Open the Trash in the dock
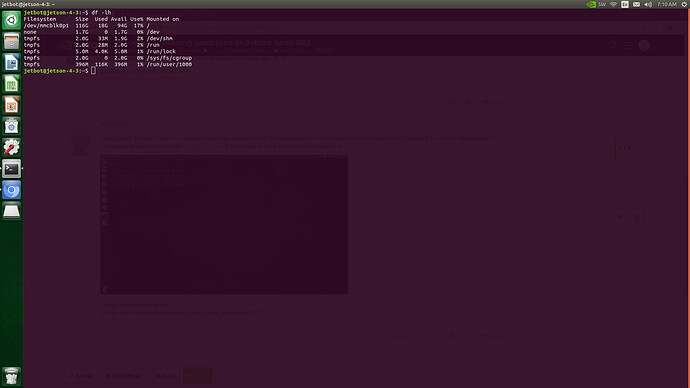The width and height of the screenshot is (690, 388). pyautogui.click(x=11, y=376)
